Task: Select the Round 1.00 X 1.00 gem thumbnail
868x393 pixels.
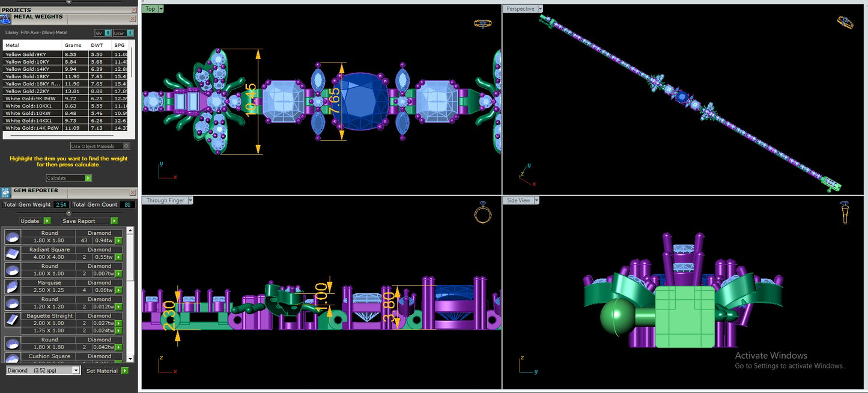Action: point(13,270)
